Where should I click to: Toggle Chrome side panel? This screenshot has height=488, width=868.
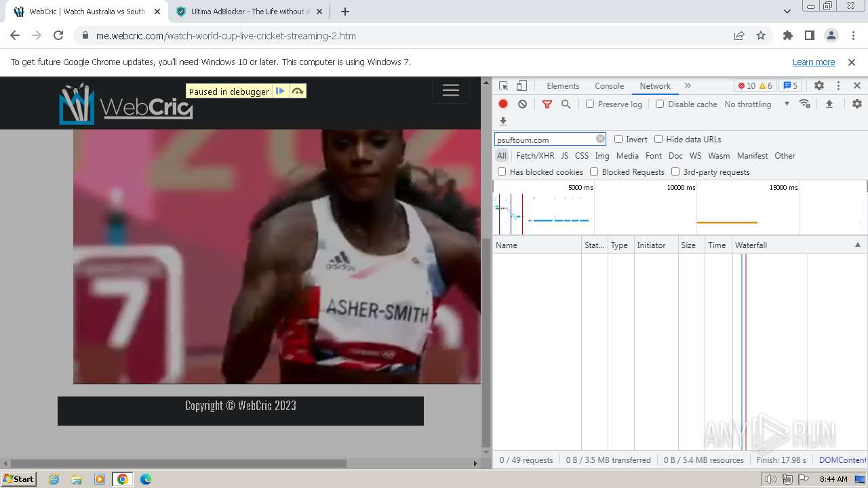(x=809, y=36)
